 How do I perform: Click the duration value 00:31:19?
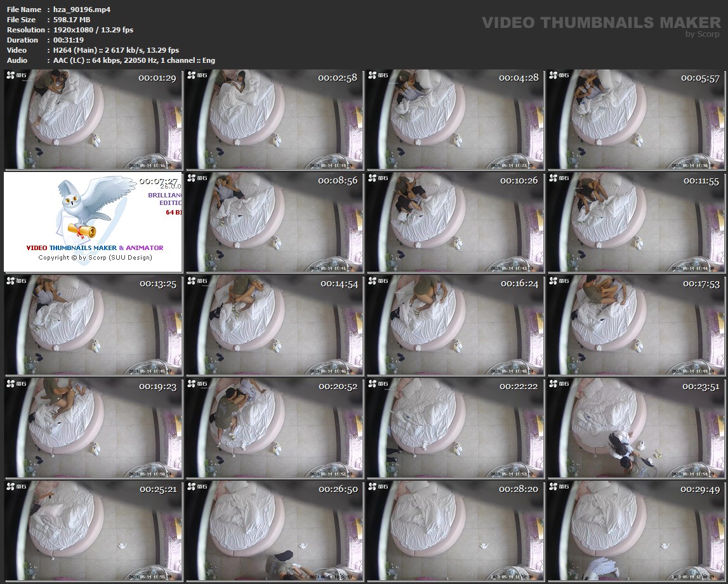pyautogui.click(x=69, y=40)
